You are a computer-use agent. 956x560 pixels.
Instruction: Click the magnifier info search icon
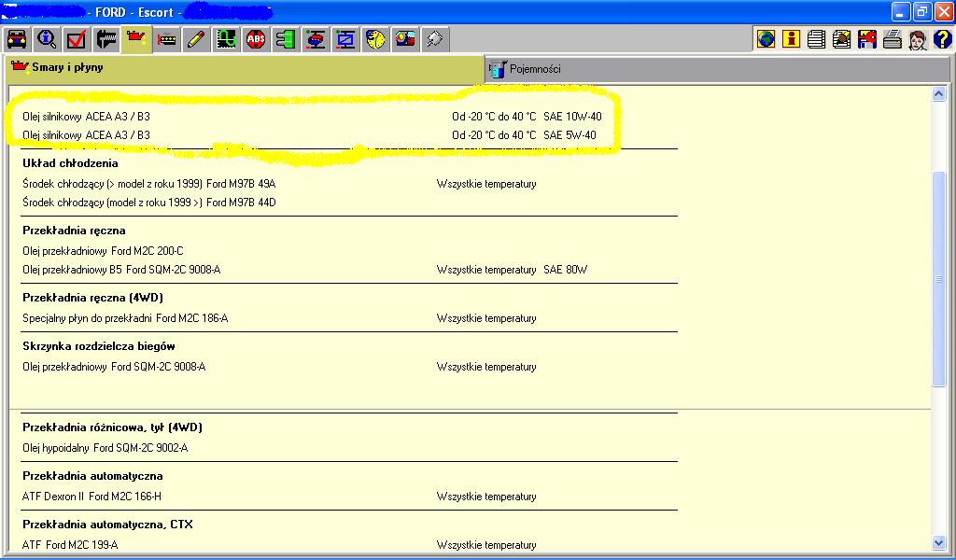(47, 39)
